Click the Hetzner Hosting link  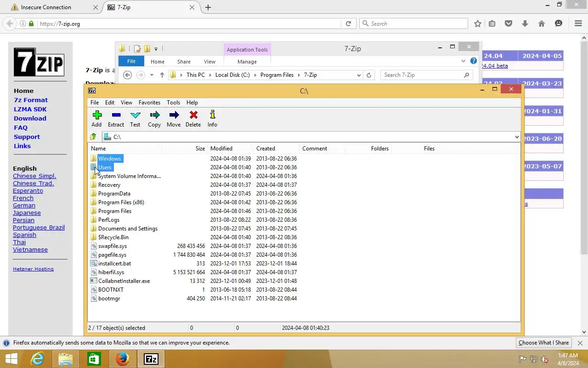33,269
